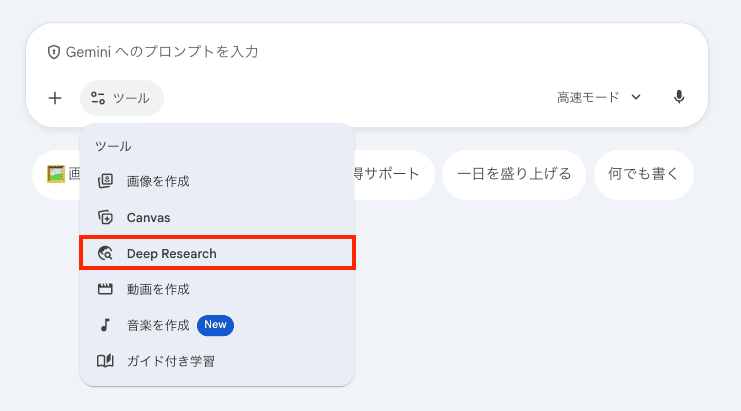Click the 一日を盛り上げる suggestion chip
Screen dimensions: 741x411
tap(514, 174)
